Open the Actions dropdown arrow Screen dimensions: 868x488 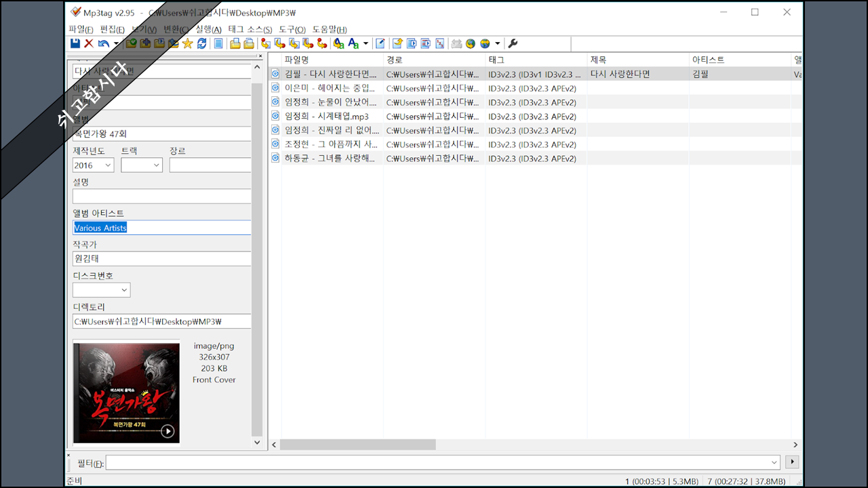click(366, 43)
